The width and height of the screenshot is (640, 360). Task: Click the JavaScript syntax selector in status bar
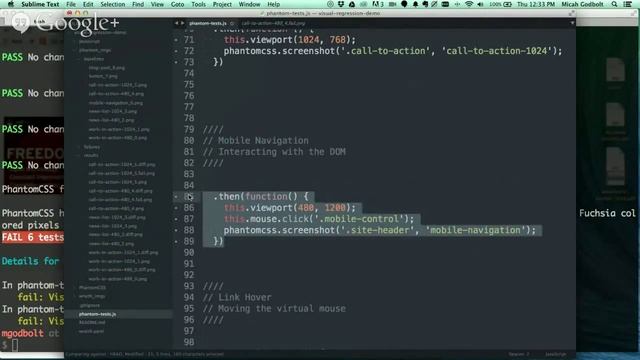555,354
